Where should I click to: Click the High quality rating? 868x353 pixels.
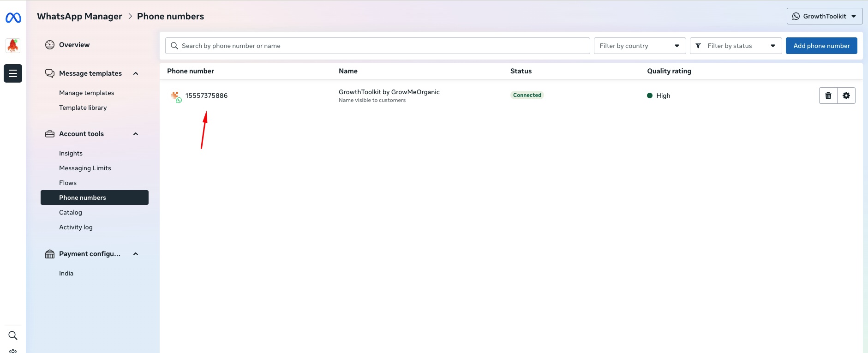(x=658, y=96)
